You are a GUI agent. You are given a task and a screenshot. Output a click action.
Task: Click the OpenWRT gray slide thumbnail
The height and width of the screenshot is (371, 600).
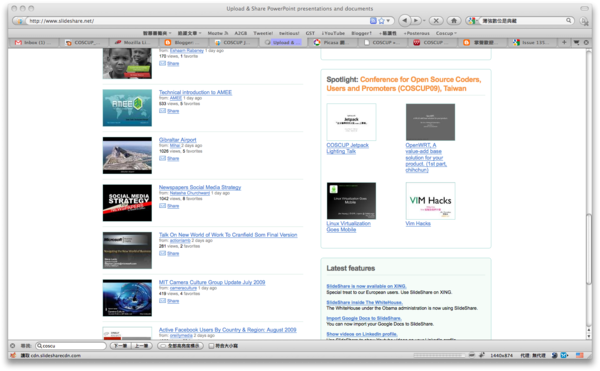click(x=430, y=122)
